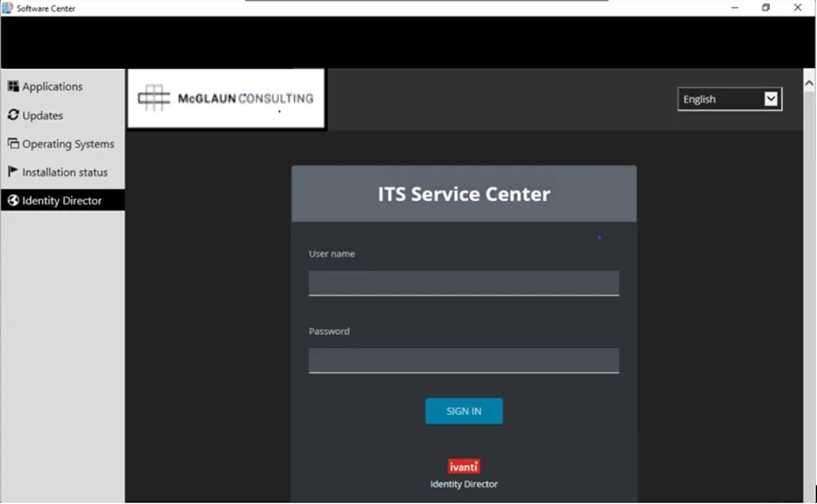Focus the Password input field
The height and width of the screenshot is (504, 817).
[463, 360]
